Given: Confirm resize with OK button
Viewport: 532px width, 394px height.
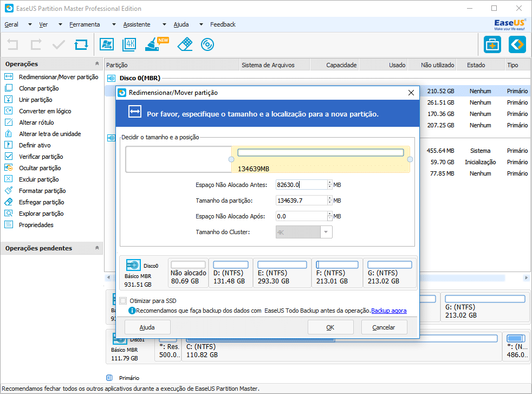Looking at the screenshot, I should pos(330,327).
